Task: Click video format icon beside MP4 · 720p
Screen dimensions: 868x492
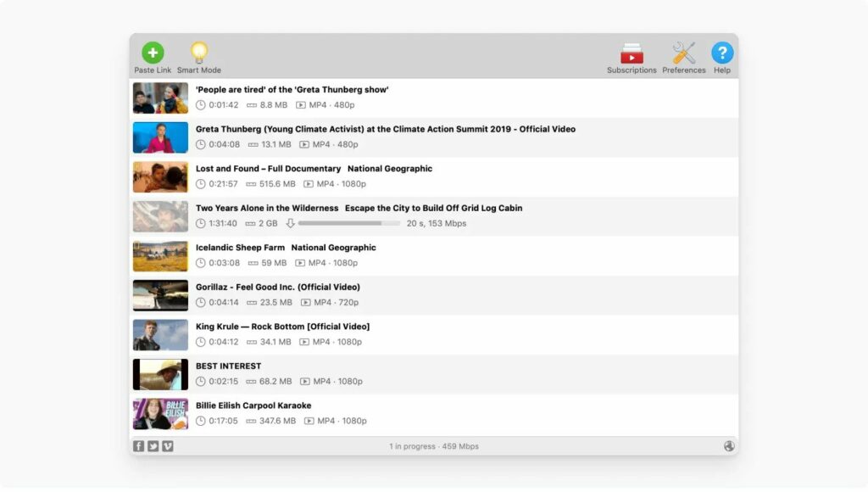Action: [x=305, y=303]
